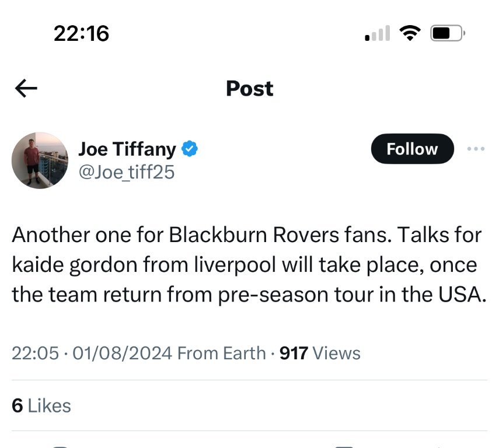This screenshot has width=499, height=448.
Task: Tap the 01/08/2024 post date
Action: coord(120,353)
